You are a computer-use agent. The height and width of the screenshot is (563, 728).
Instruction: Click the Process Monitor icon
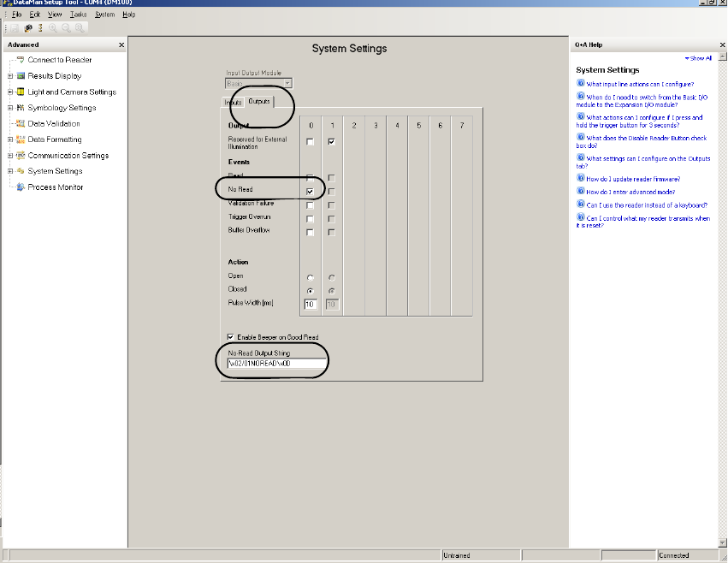[x=21, y=187]
